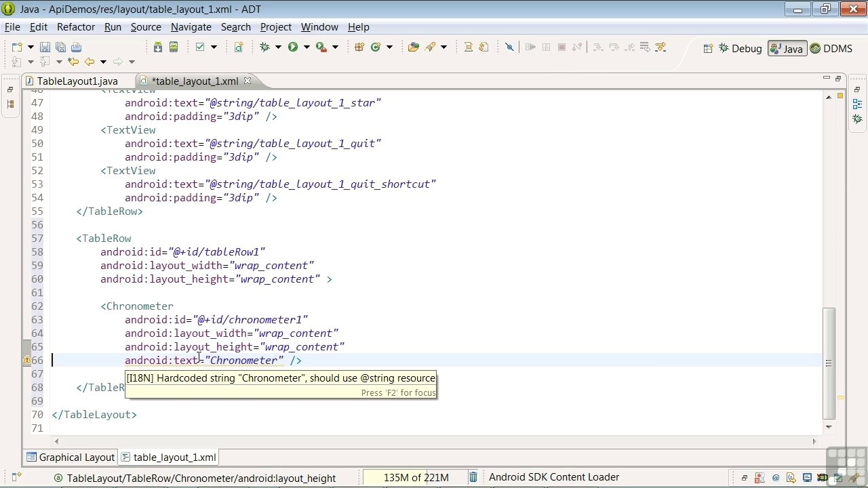The width and height of the screenshot is (868, 488).
Task: Click the Open Type folder icon
Action: click(x=414, y=47)
